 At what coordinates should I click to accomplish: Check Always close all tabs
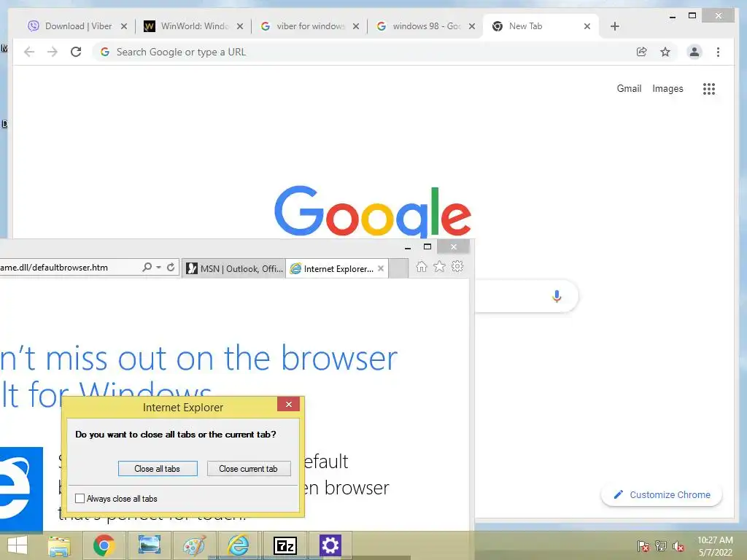click(80, 499)
